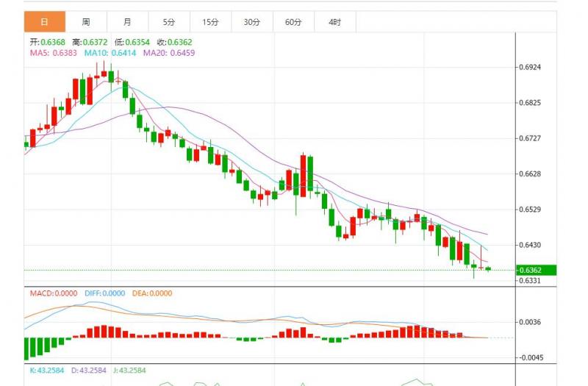Click the MACD:0.0000 indicator label

(54, 293)
